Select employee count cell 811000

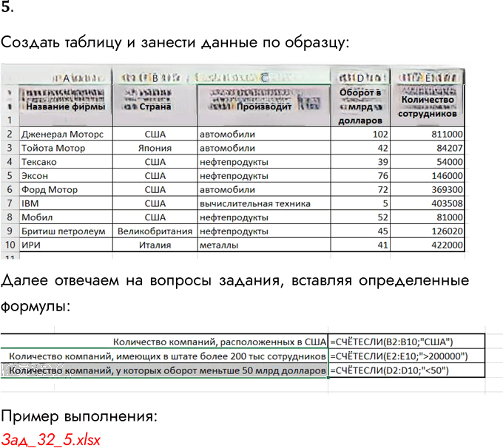[428, 134]
